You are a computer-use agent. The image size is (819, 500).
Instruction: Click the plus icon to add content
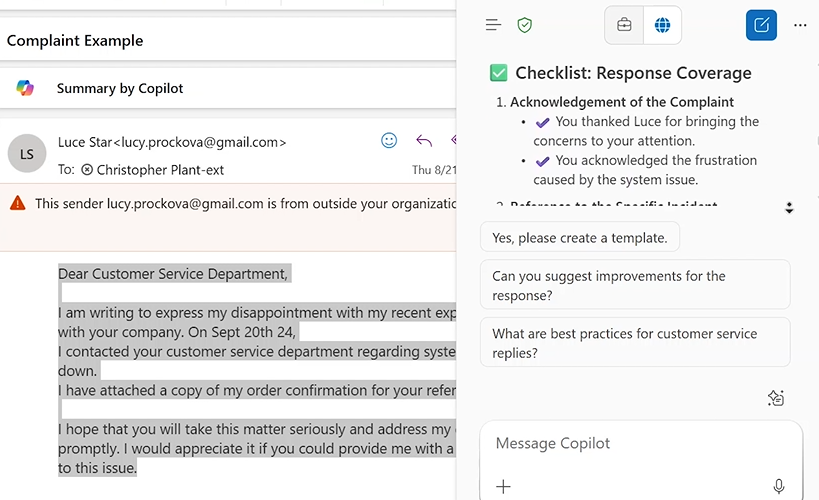(x=503, y=486)
